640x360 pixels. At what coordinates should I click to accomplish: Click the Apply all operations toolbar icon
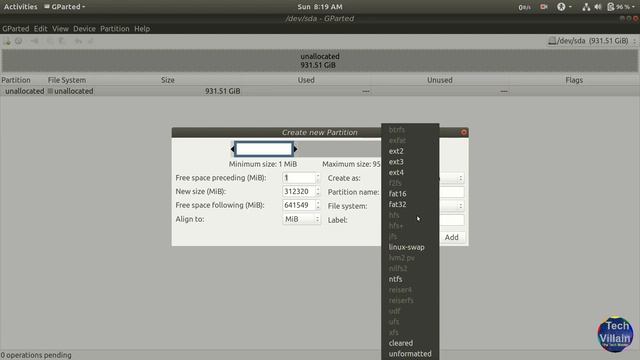91,41
